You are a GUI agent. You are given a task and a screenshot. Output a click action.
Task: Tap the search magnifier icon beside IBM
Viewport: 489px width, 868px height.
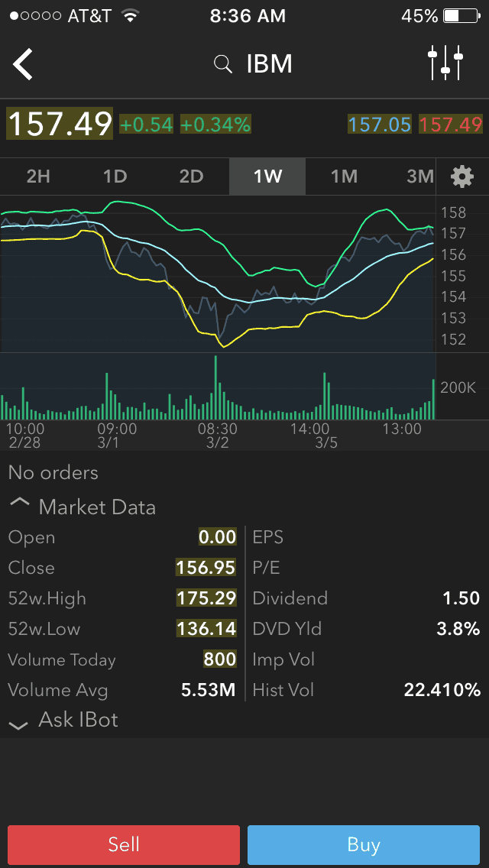click(x=222, y=65)
